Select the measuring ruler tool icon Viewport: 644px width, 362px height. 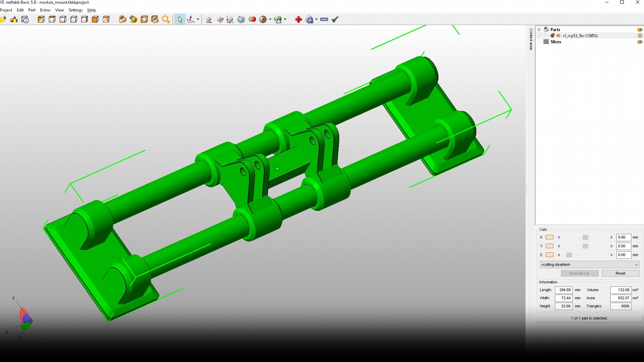pos(324,19)
